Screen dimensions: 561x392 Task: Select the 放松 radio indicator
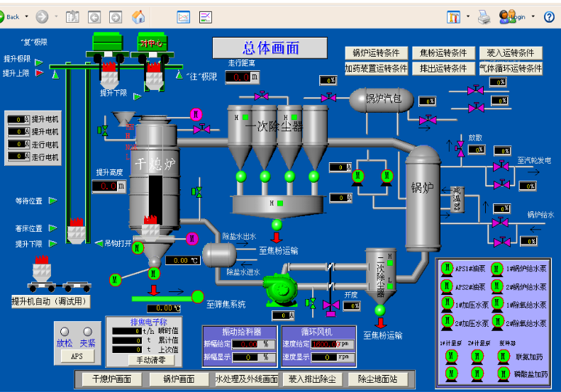64,331
